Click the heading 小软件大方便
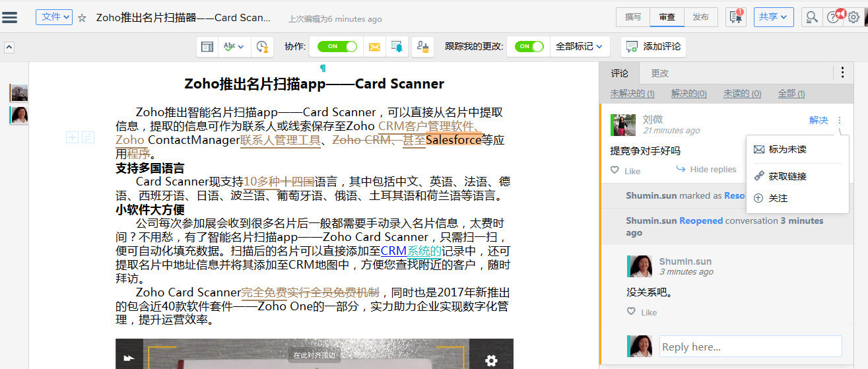 coord(150,210)
